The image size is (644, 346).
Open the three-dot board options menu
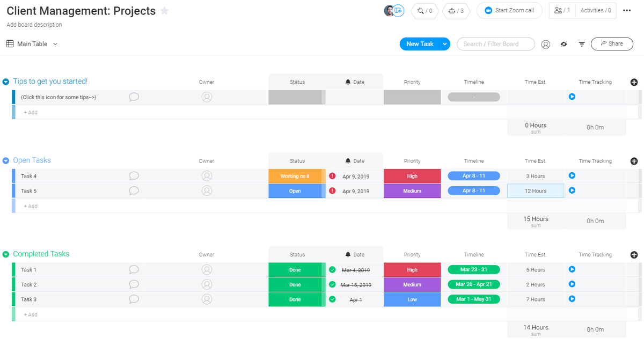pyautogui.click(x=627, y=11)
